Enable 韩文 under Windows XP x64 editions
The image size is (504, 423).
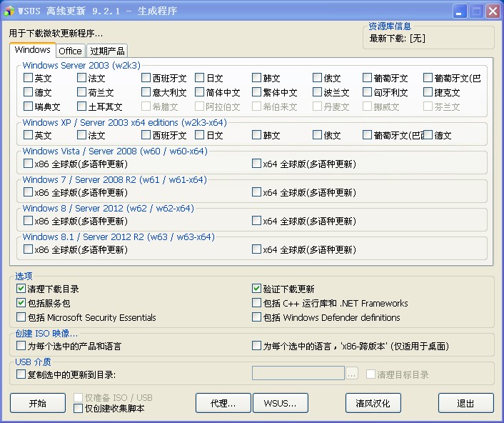(256, 135)
